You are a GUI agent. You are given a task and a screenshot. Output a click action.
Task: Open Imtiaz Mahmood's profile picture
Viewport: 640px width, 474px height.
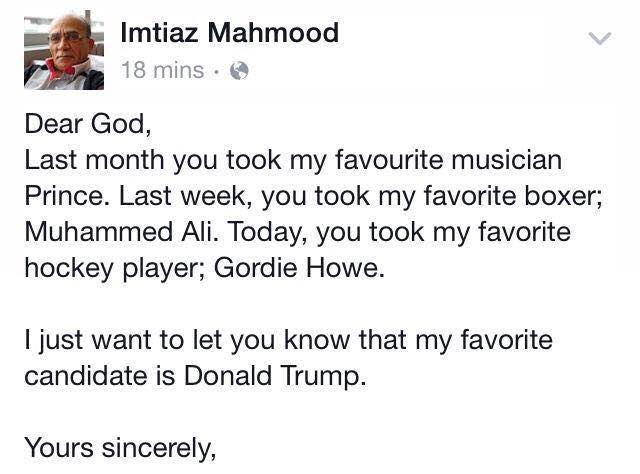click(x=63, y=53)
